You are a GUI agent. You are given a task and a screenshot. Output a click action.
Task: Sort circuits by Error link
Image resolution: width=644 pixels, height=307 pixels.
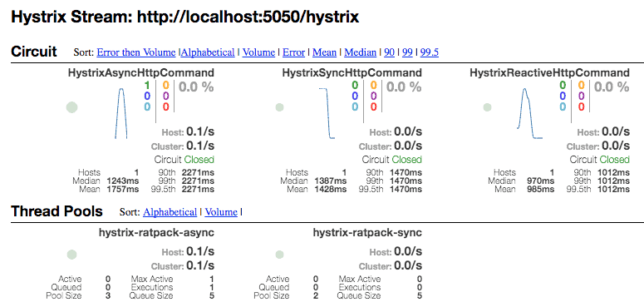pos(293,52)
